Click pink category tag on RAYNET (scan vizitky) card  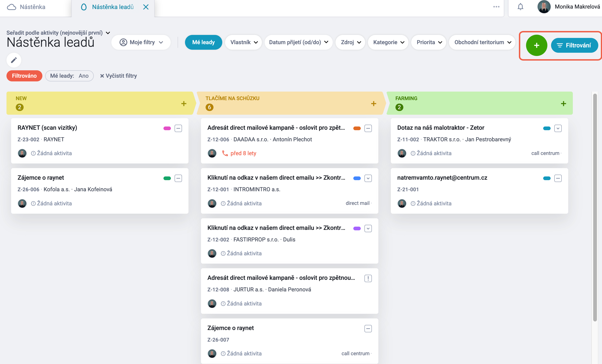(x=167, y=128)
